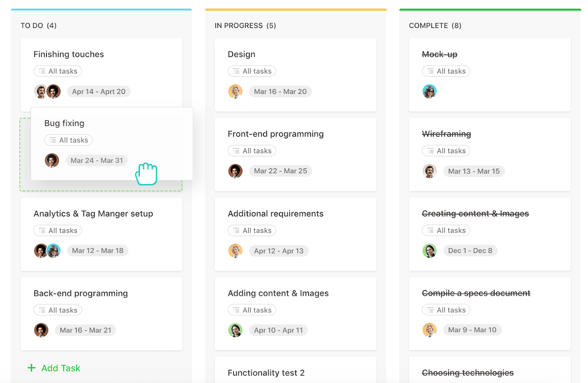The height and width of the screenshot is (383, 588).
Task: Click assignee avatar on Design card
Action: pyautogui.click(x=235, y=92)
